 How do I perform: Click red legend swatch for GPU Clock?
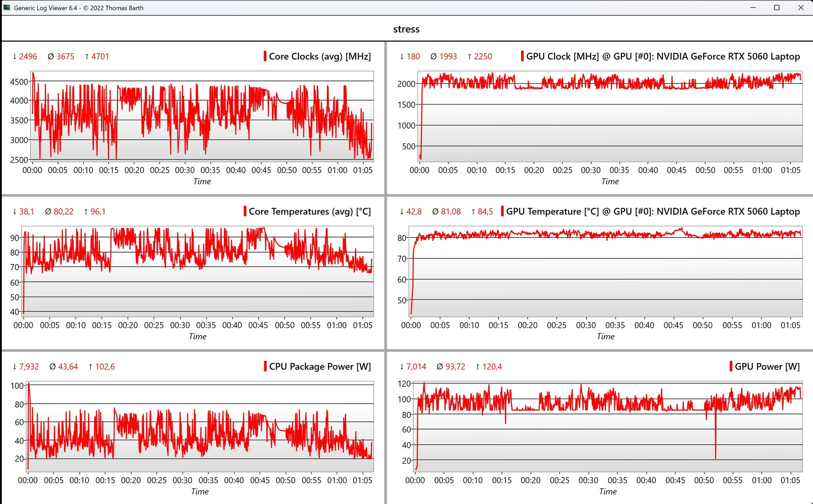522,56
